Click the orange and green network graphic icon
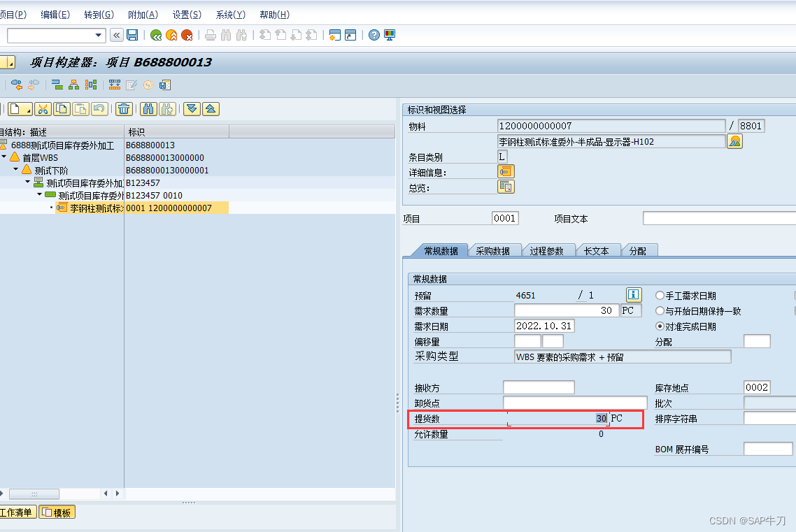Image resolution: width=796 pixels, height=532 pixels. (x=74, y=85)
